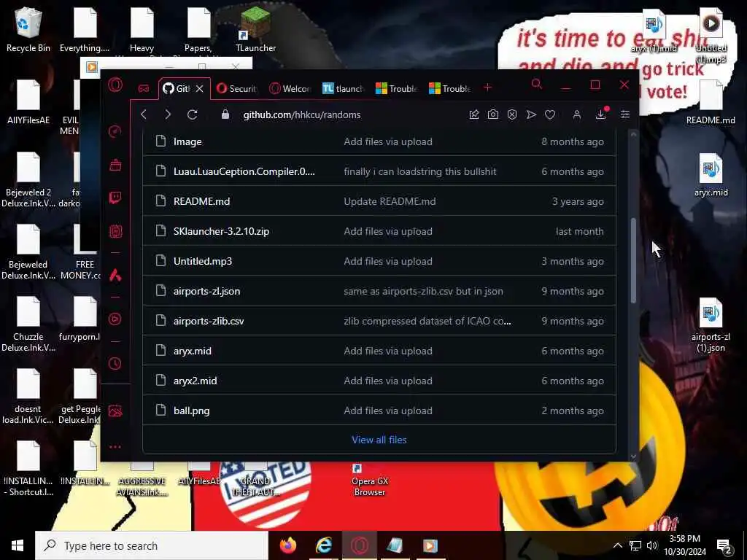Viewport: 747px width, 560px height.
Task: Click the taskbar search box
Action: coord(152,545)
